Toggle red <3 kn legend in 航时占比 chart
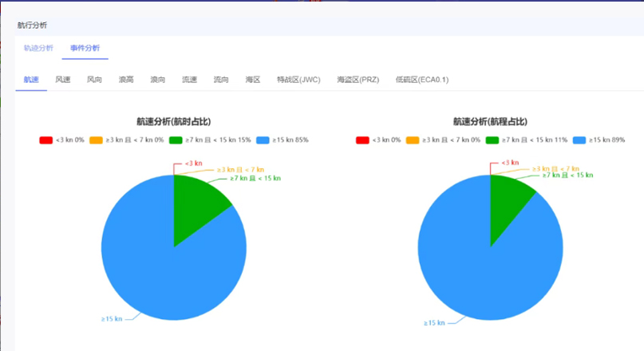Viewport: 644px width, 351px height. coord(61,140)
